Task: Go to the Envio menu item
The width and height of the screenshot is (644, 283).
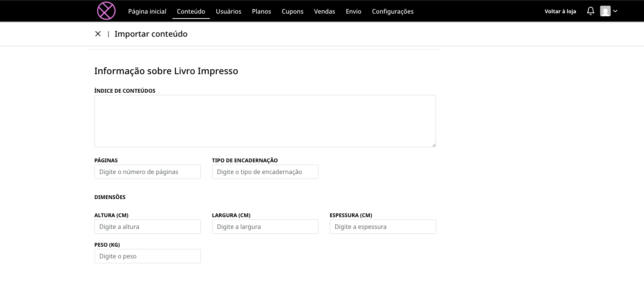Action: pyautogui.click(x=354, y=11)
